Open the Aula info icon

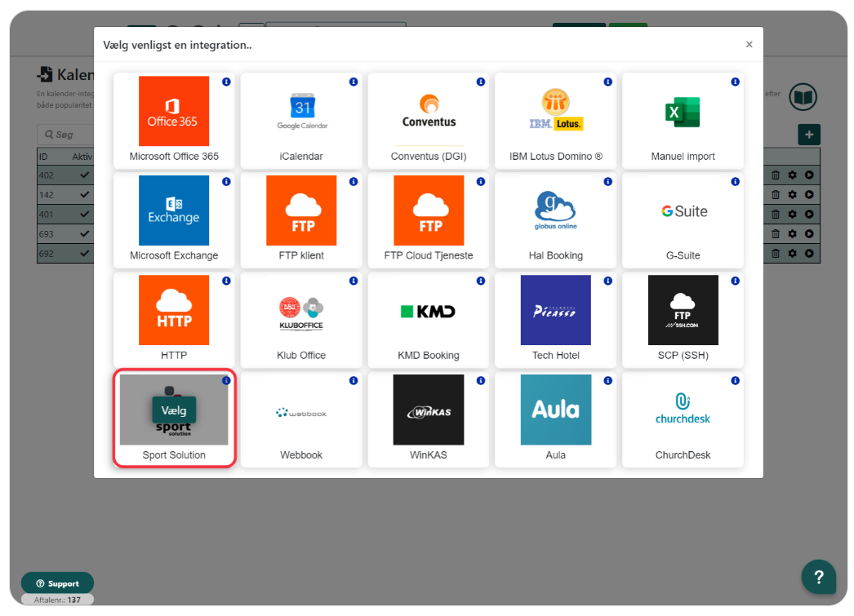pyautogui.click(x=607, y=380)
